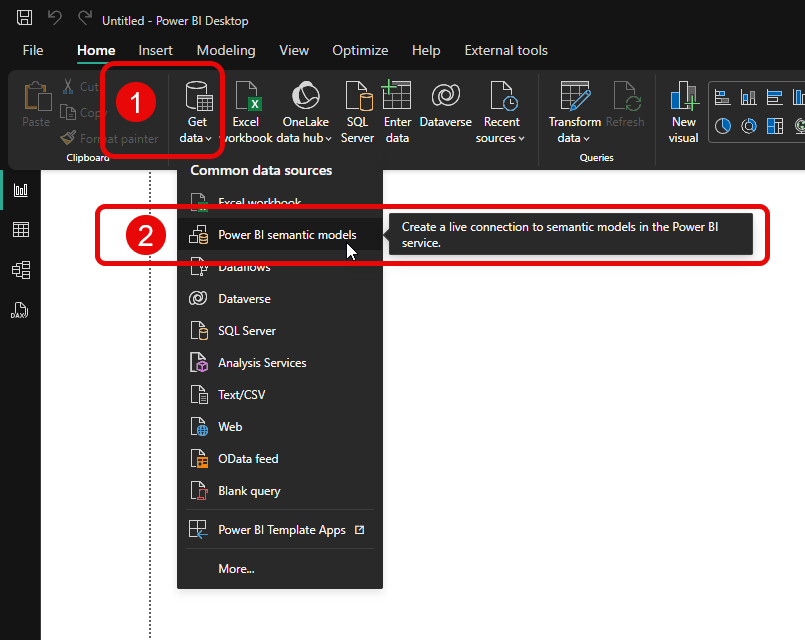The width and height of the screenshot is (805, 640).
Task: Click the Paste clipboard icon
Action: (x=37, y=96)
